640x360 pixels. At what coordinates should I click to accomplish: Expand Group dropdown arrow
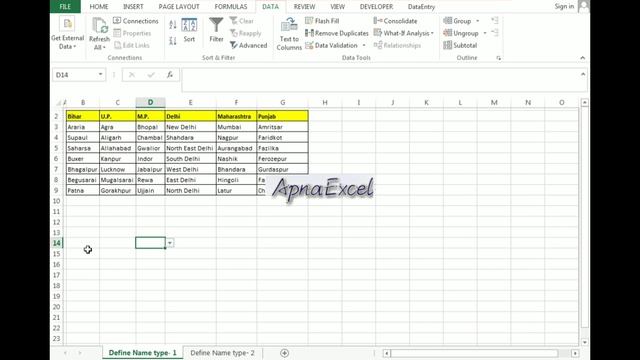click(478, 21)
